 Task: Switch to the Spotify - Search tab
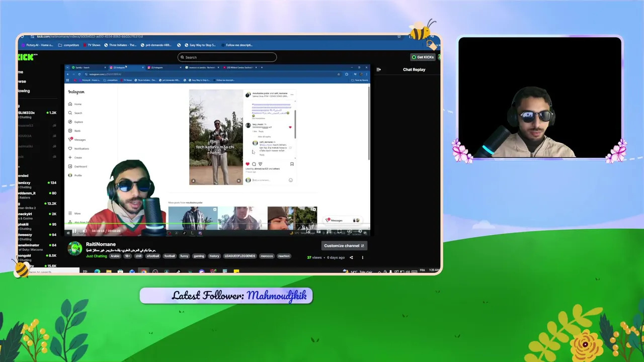tap(88, 67)
